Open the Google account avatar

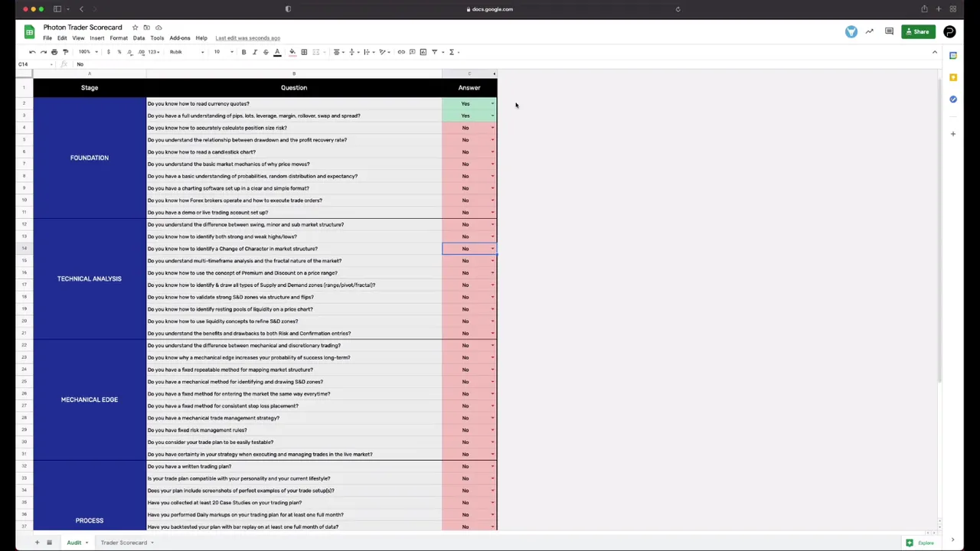click(949, 32)
